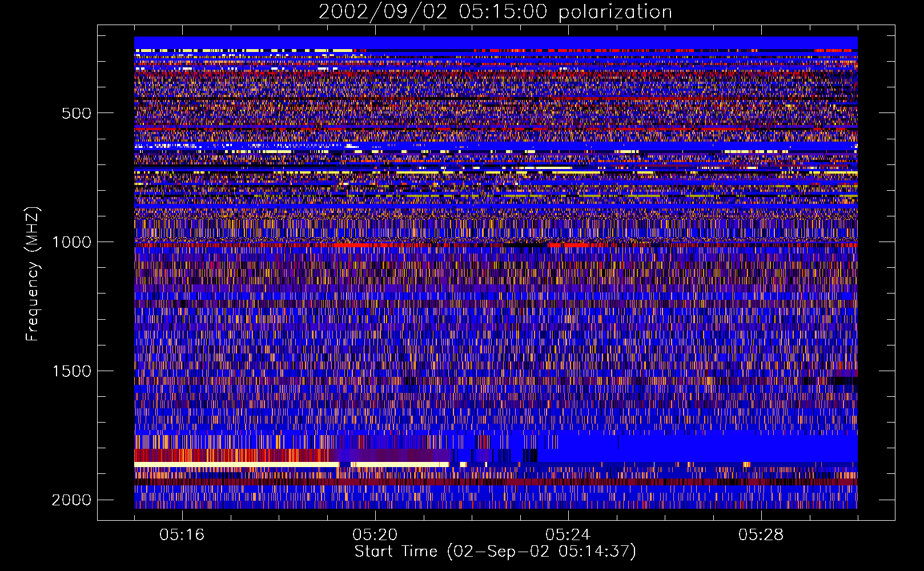This screenshot has width=924, height=571.
Task: Click the 500 frequency tick label
Action: (x=77, y=113)
